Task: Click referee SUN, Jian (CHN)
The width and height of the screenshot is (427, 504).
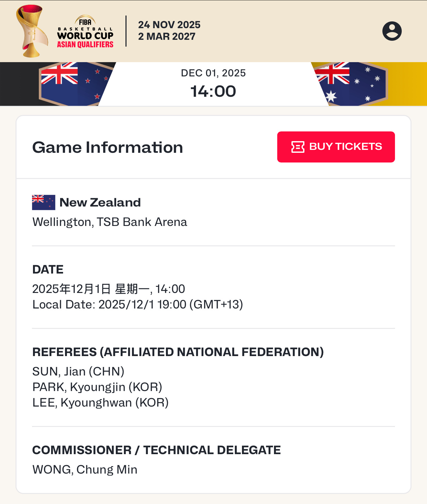Action: click(78, 372)
